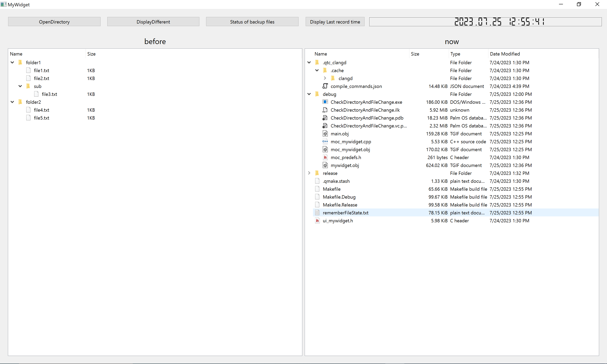Image resolution: width=607 pixels, height=364 pixels.
Task: Click the Type column header
Action: coord(455,54)
